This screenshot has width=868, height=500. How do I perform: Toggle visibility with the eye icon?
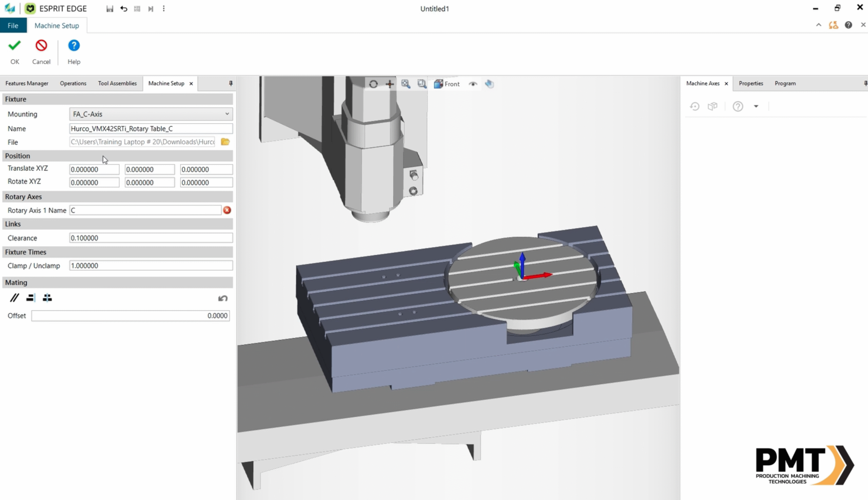[473, 84]
